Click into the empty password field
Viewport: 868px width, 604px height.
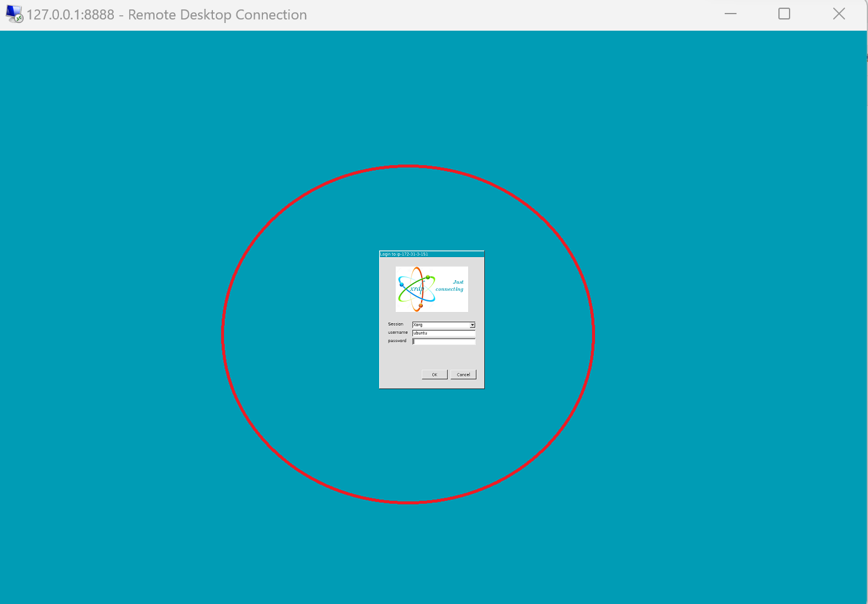[443, 342]
